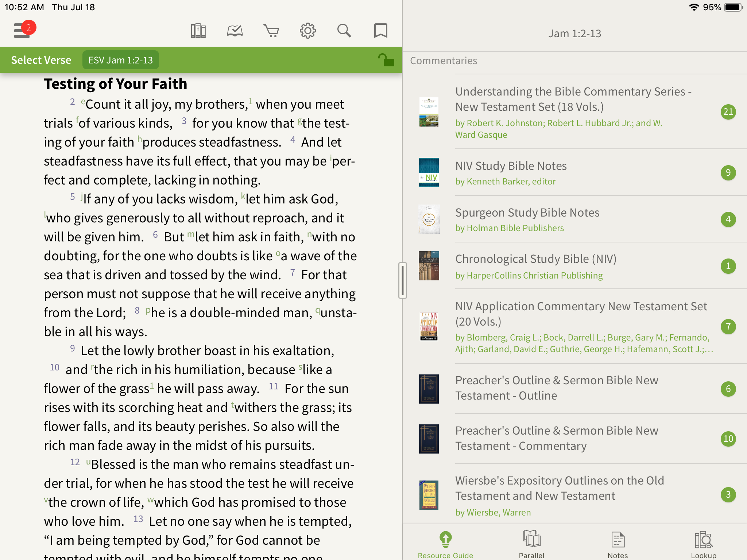747x560 pixels.
Task: Tap cross-reference marker e before Count
Action: point(83,101)
